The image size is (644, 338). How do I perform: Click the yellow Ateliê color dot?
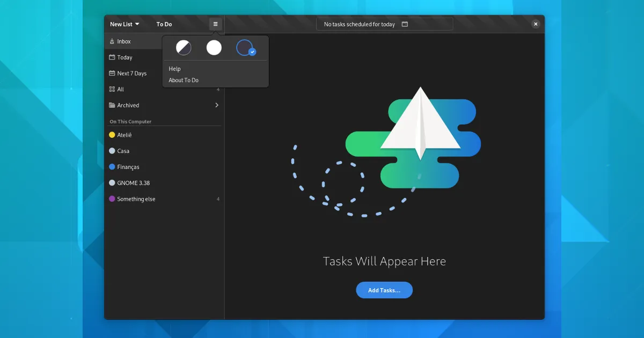(112, 135)
